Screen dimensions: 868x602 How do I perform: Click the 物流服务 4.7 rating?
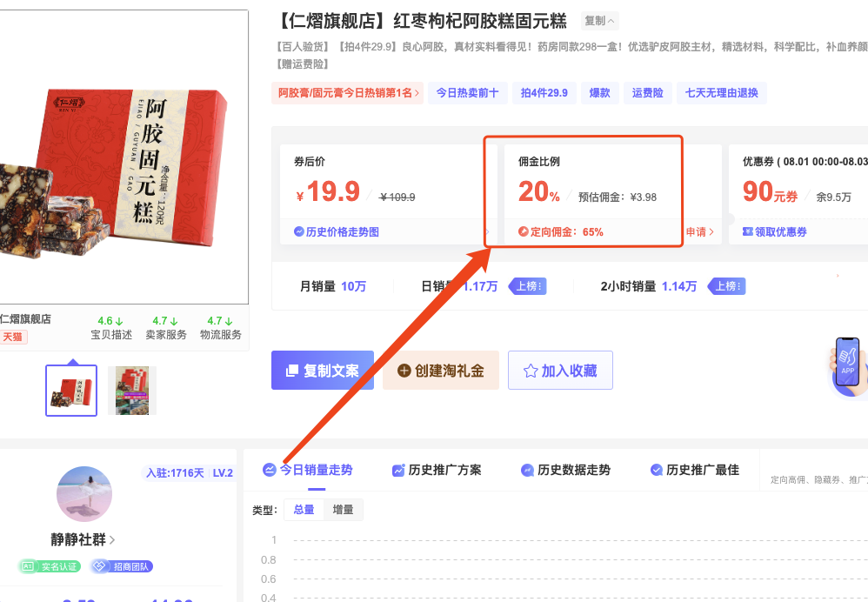221,328
